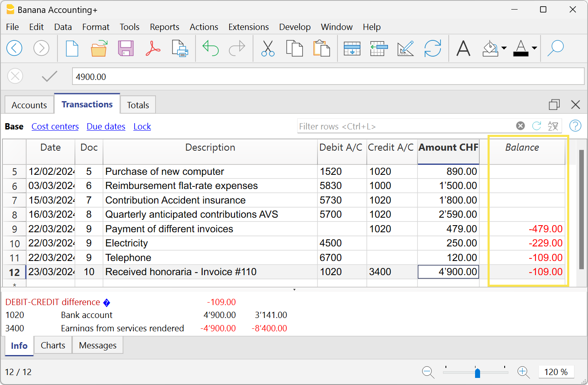Cancel the cell edit with the X icon

tap(15, 76)
